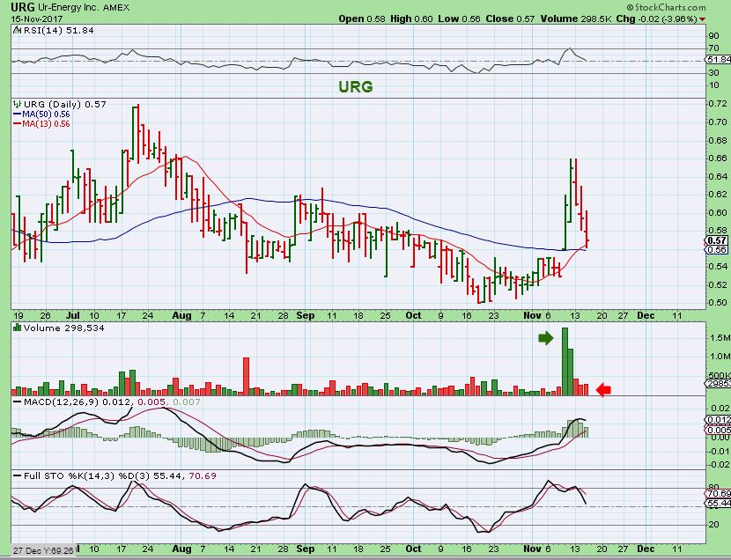Click the 15-Nov-2017 date text
731x560 pixels.
[x=37, y=19]
